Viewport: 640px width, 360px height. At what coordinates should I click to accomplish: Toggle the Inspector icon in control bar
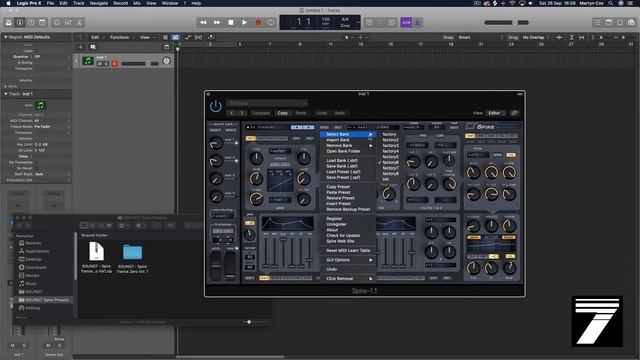click(20, 22)
